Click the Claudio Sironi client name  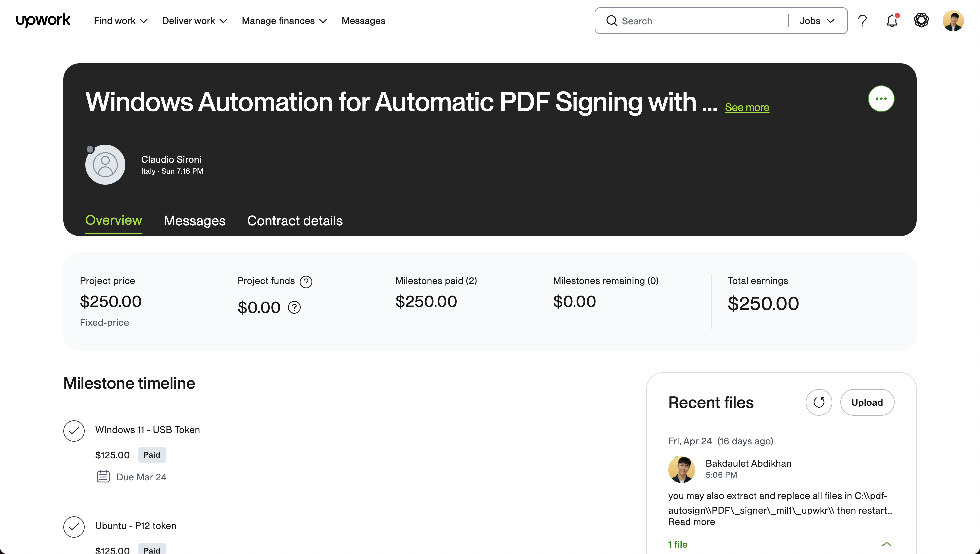(x=171, y=159)
